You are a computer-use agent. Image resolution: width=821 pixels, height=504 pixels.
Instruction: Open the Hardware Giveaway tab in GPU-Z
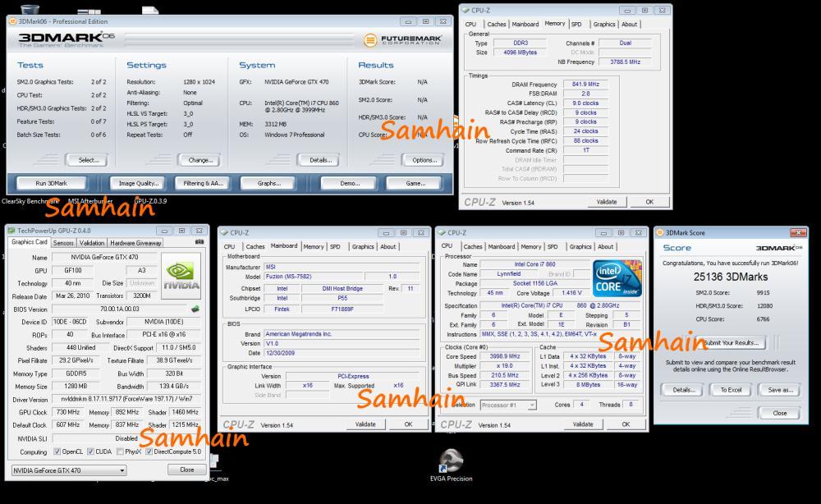[x=135, y=243]
